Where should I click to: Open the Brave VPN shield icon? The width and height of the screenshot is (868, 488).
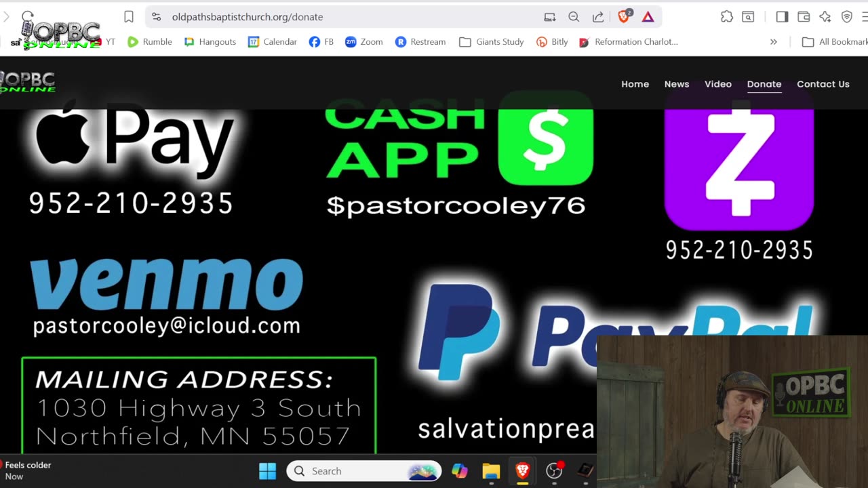(847, 17)
